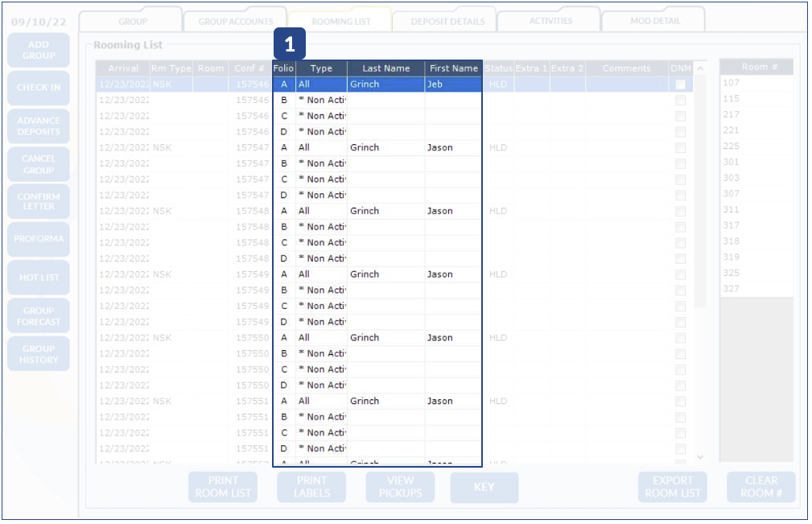Tick the DNM checkbox in the first row
The height and width of the screenshot is (524, 812).
[681, 85]
